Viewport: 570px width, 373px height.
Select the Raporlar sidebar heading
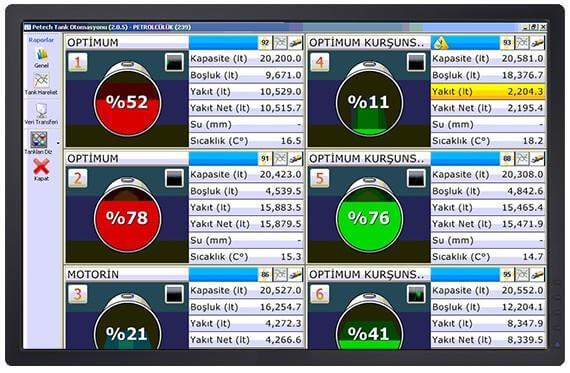point(41,40)
